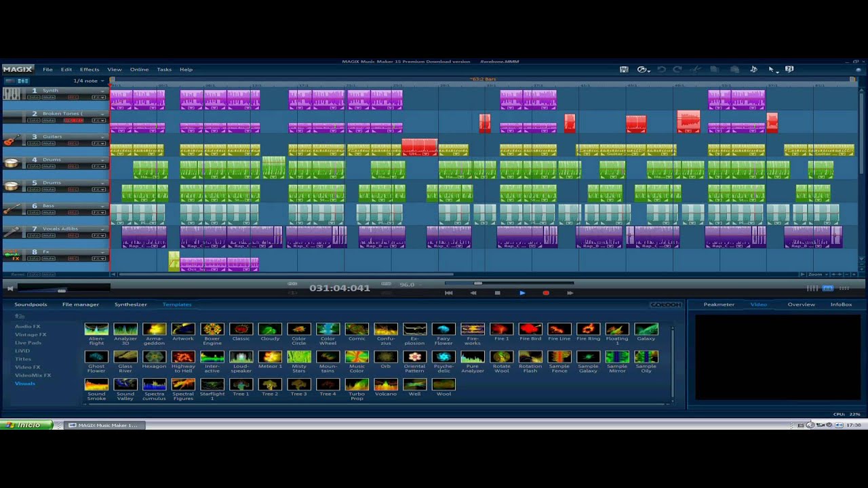Expand Vocals Adlibs track name arrow
Screen dimensions: 868x488
pos(103,228)
